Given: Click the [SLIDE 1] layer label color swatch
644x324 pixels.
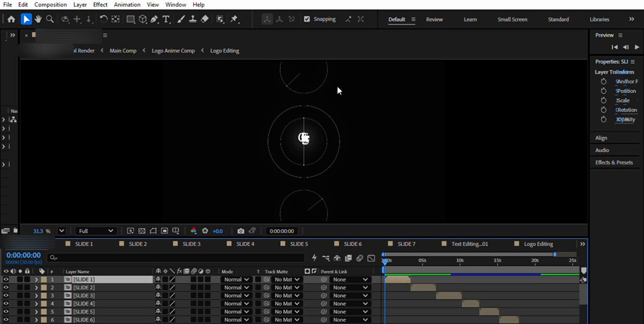Looking at the screenshot, I should 44,279.
